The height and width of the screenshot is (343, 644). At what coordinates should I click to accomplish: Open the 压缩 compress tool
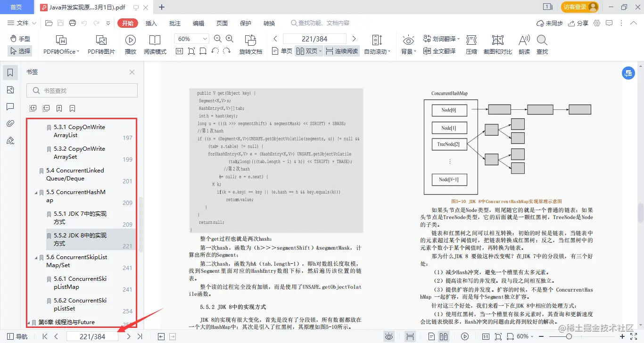coord(471,45)
